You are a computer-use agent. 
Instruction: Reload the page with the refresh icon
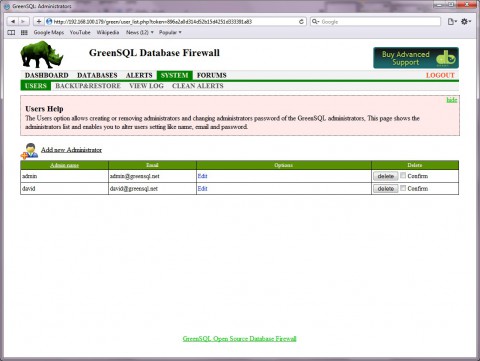point(301,22)
